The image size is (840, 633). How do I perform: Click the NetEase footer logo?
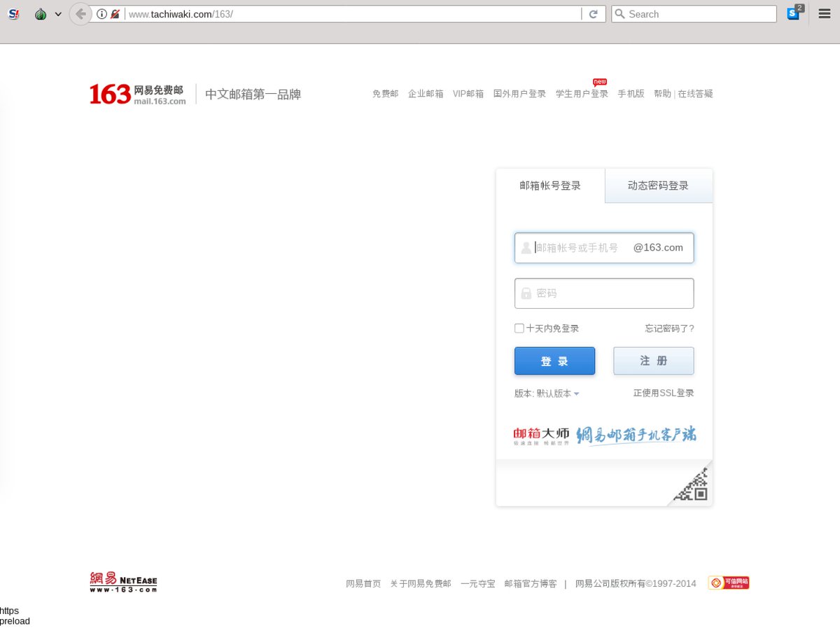(123, 583)
